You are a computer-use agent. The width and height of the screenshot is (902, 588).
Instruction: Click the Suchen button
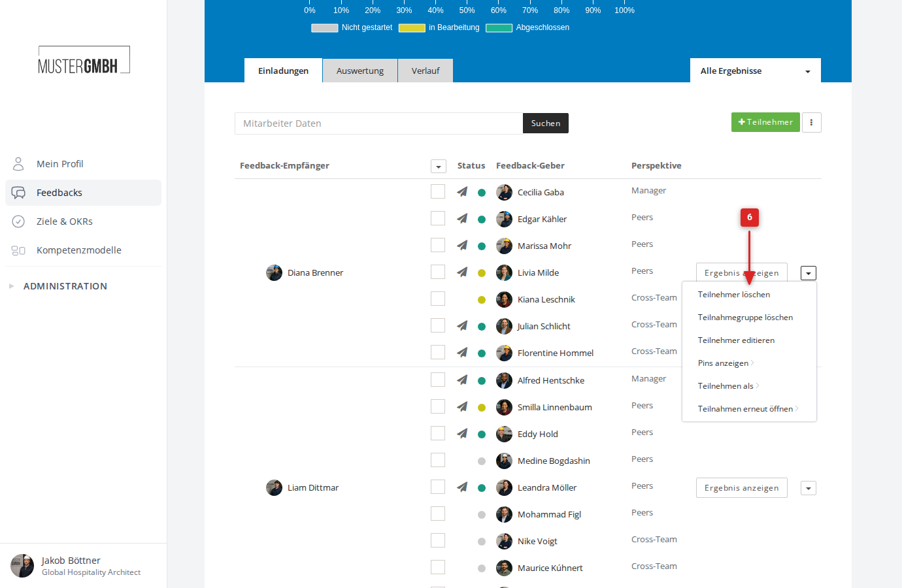(x=546, y=123)
